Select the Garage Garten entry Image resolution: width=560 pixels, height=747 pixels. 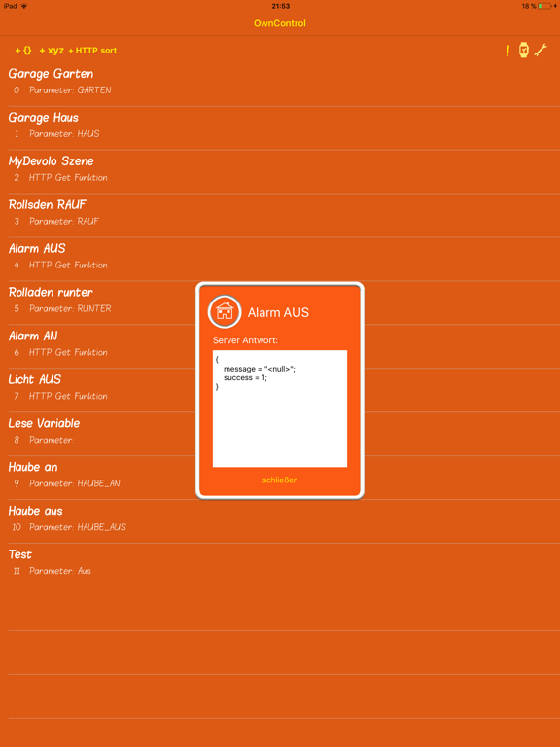(x=280, y=85)
